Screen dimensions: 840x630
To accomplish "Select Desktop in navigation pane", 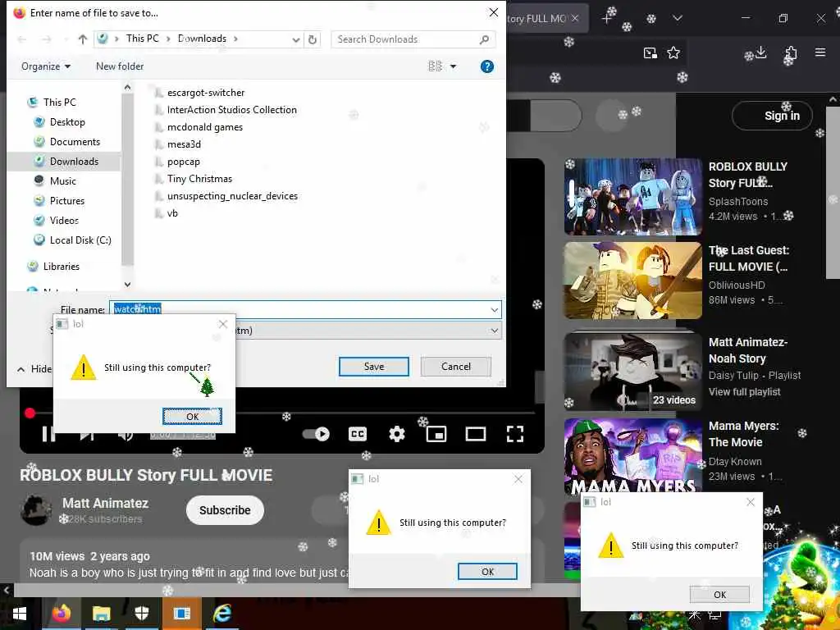I will 67,122.
